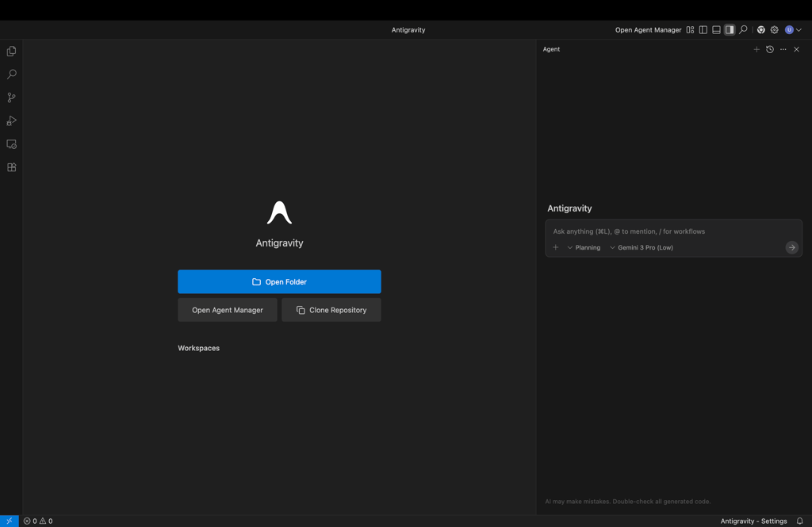Focus the Ask anything prompt input

[x=673, y=231]
